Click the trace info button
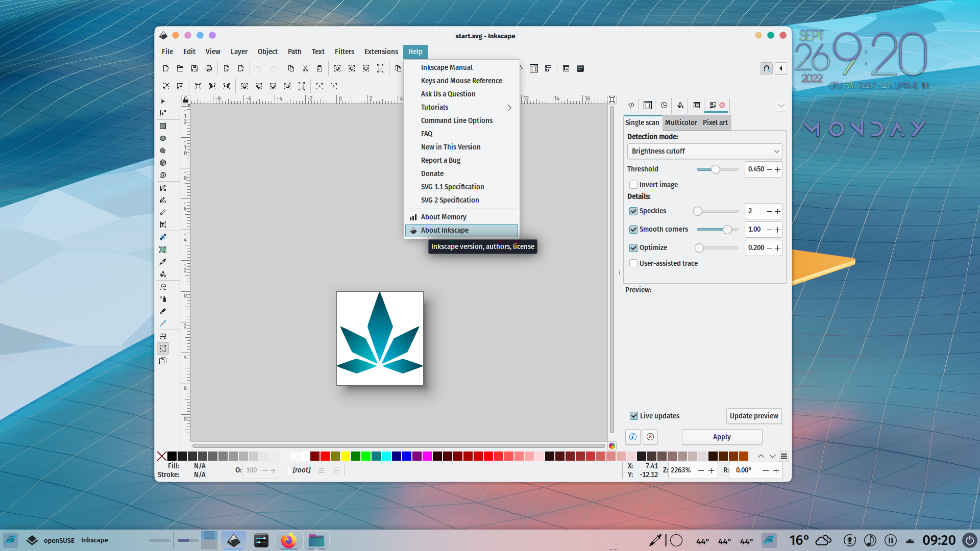Image resolution: width=980 pixels, height=551 pixels. pos(633,437)
